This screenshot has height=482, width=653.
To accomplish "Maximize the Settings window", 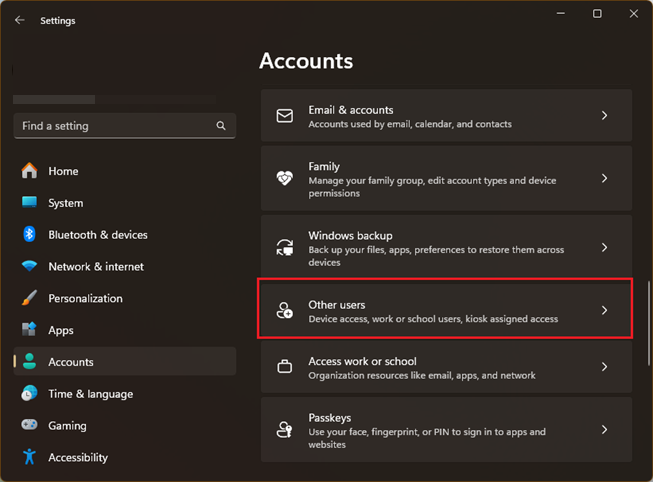I will 597,13.
